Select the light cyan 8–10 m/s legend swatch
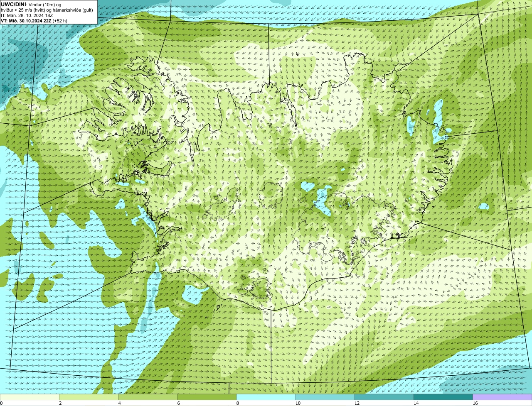The image size is (532, 406). pos(266,397)
